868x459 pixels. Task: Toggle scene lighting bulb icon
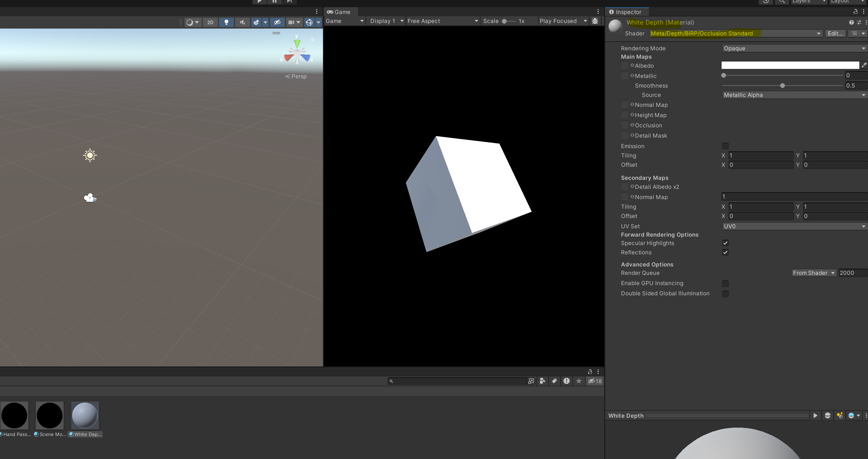point(226,22)
